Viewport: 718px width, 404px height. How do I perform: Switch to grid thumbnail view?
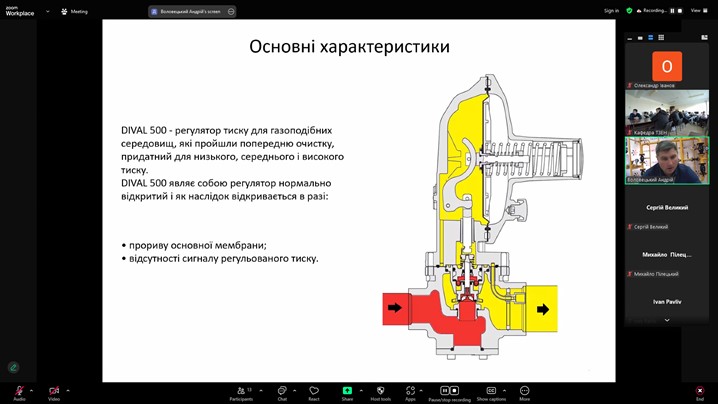[661, 38]
